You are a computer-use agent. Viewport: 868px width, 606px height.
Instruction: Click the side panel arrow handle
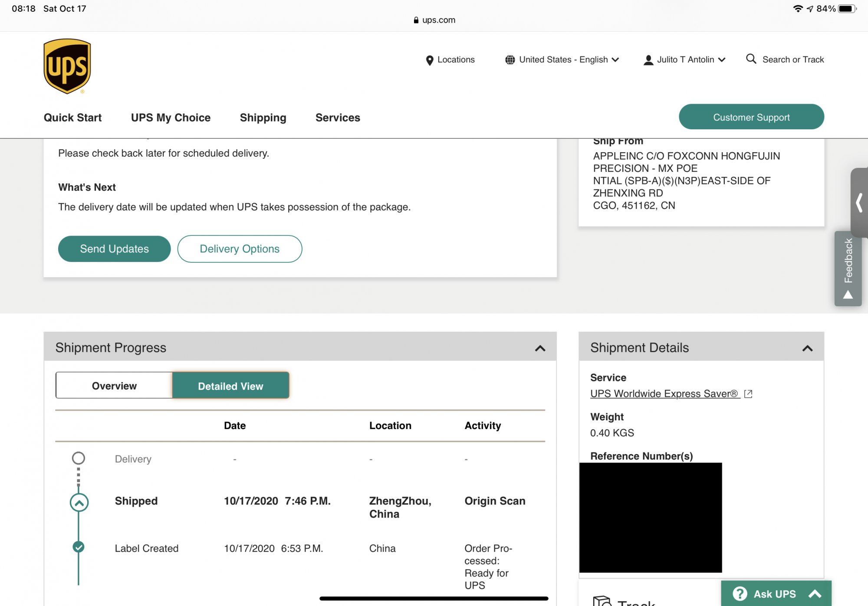(859, 203)
